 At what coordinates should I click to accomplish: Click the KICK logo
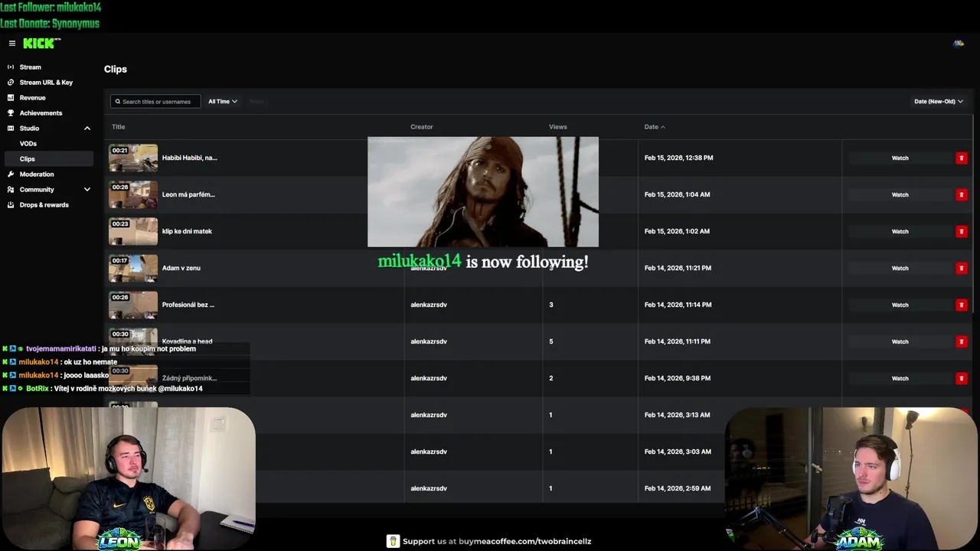pyautogui.click(x=41, y=44)
